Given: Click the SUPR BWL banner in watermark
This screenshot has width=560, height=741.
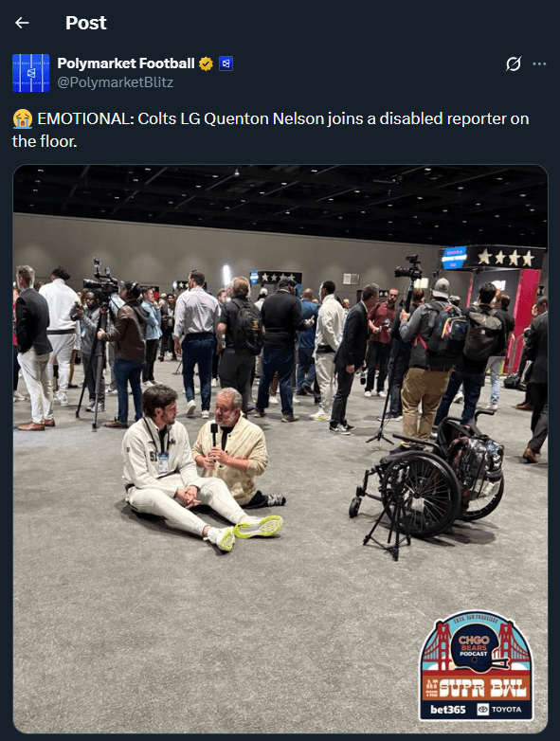Looking at the screenshot, I should point(476,688).
